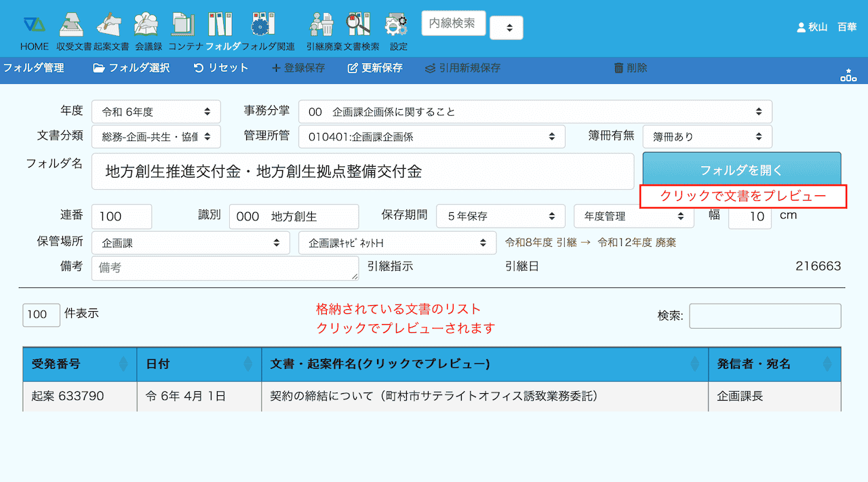This screenshot has width=868, height=482.
Task: Expand the 年度 dropdown showing 令和 6年度
Action: pyautogui.click(x=156, y=112)
